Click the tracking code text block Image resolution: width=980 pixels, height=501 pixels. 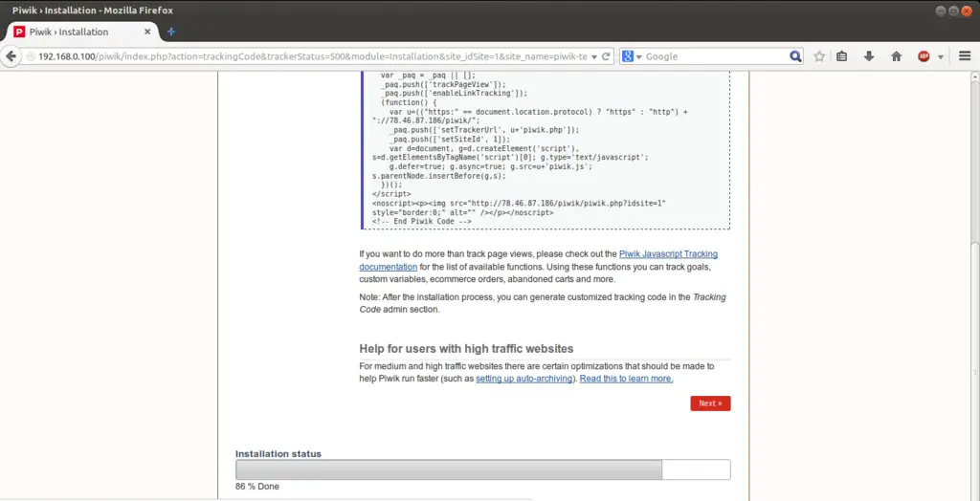point(546,150)
